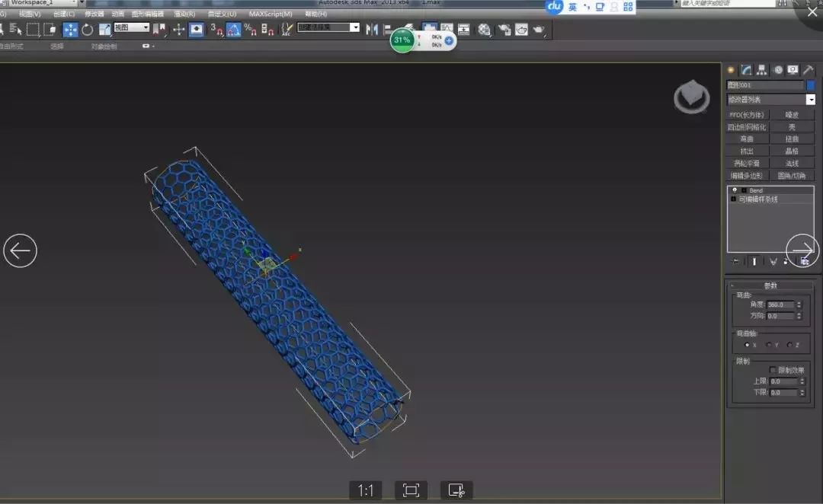Viewport: 823px width, 504px height.
Task: Click the Align tool icon
Action: pyautogui.click(x=388, y=30)
